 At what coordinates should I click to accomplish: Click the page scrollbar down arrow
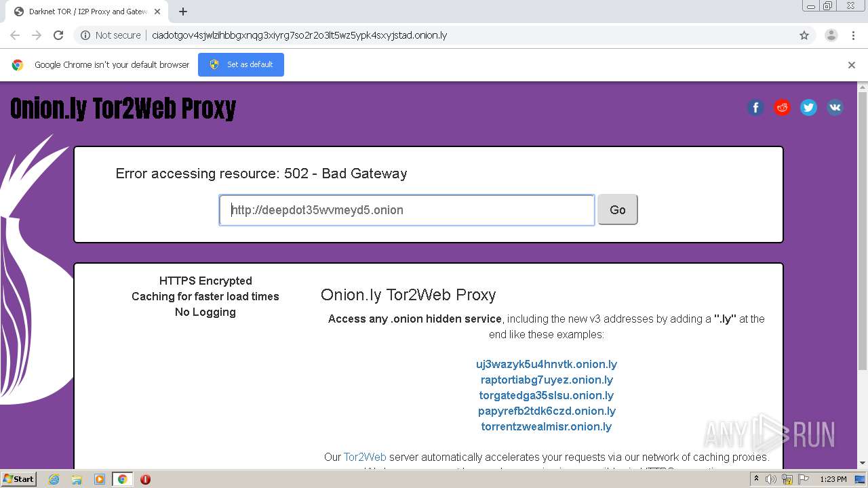point(863,463)
